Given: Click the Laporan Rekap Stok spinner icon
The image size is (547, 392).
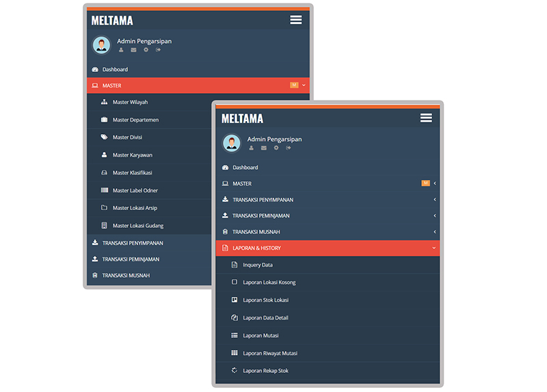Looking at the screenshot, I should [235, 371].
